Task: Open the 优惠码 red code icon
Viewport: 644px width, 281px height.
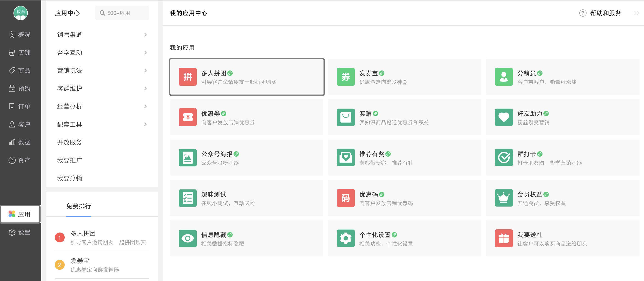Action: (346, 198)
